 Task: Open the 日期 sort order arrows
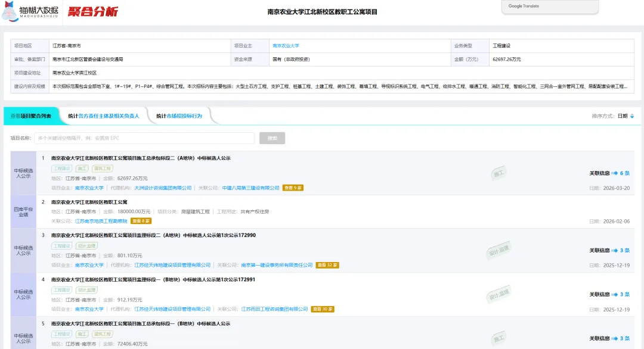pos(632,116)
